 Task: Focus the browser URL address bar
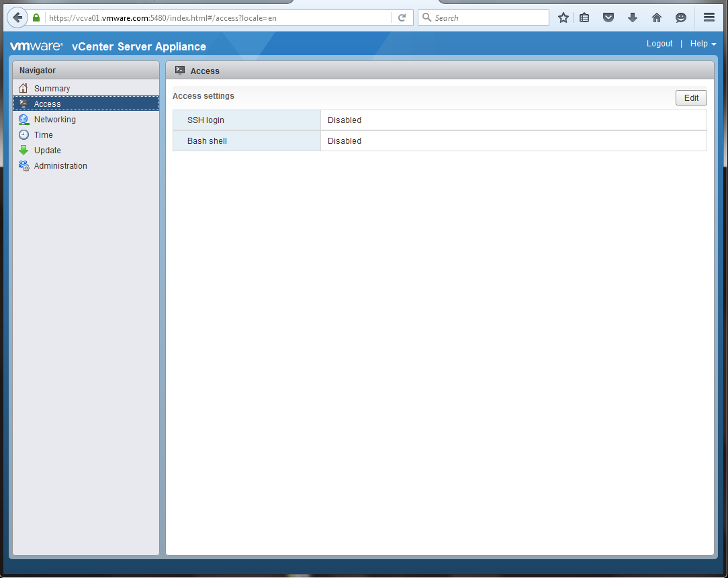218,17
